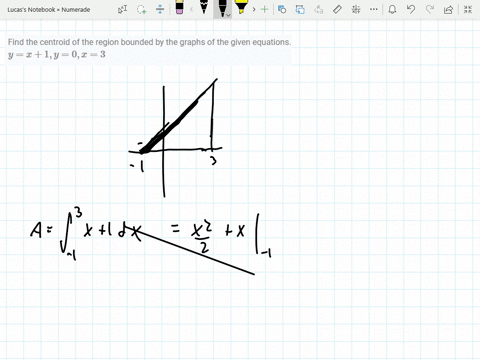Screen dimensions: 480x360
Task: Click the problem text "Find the centroid of the region"
Action: click(63, 42)
